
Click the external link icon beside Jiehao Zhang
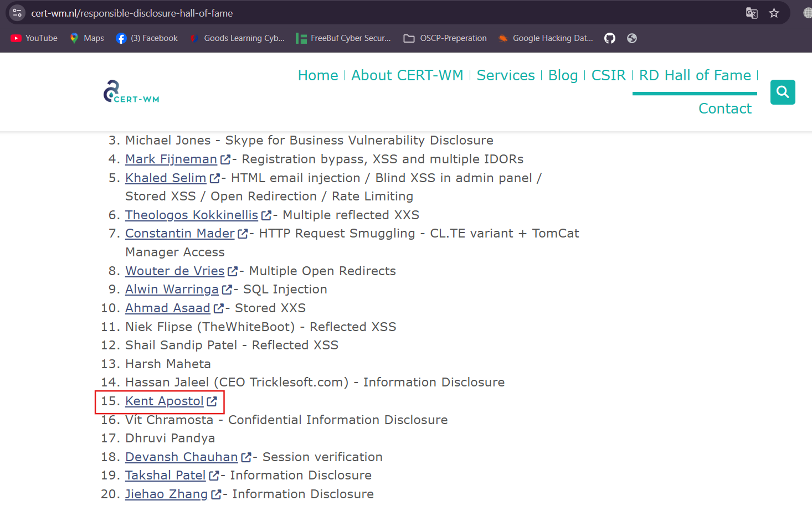click(216, 493)
